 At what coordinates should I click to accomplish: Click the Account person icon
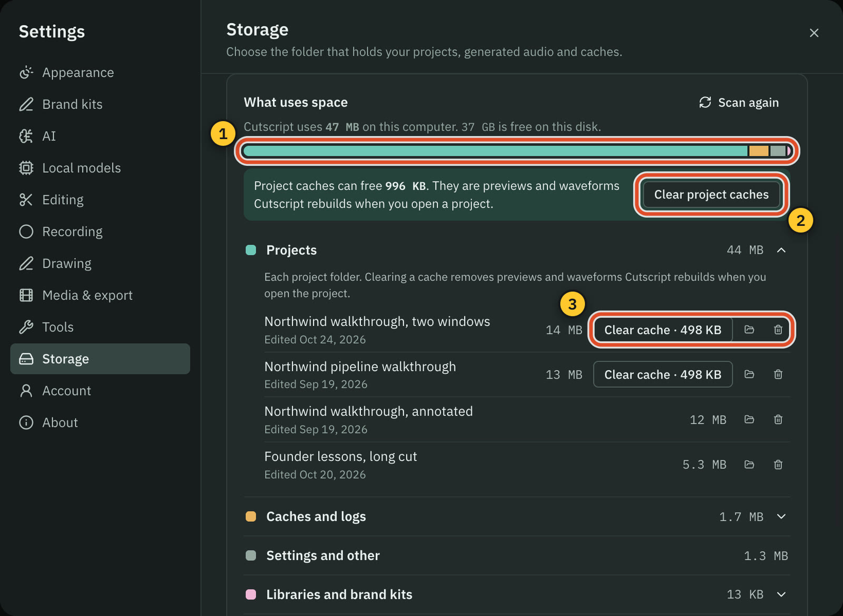[26, 391]
